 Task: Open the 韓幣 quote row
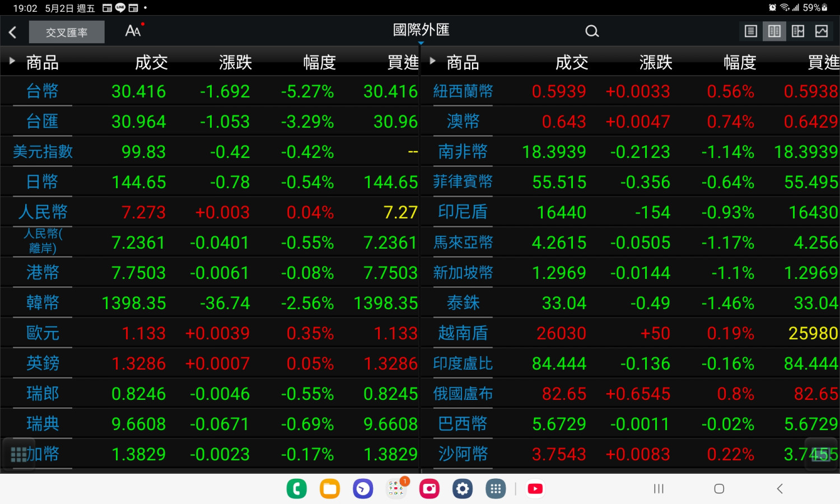point(210,303)
